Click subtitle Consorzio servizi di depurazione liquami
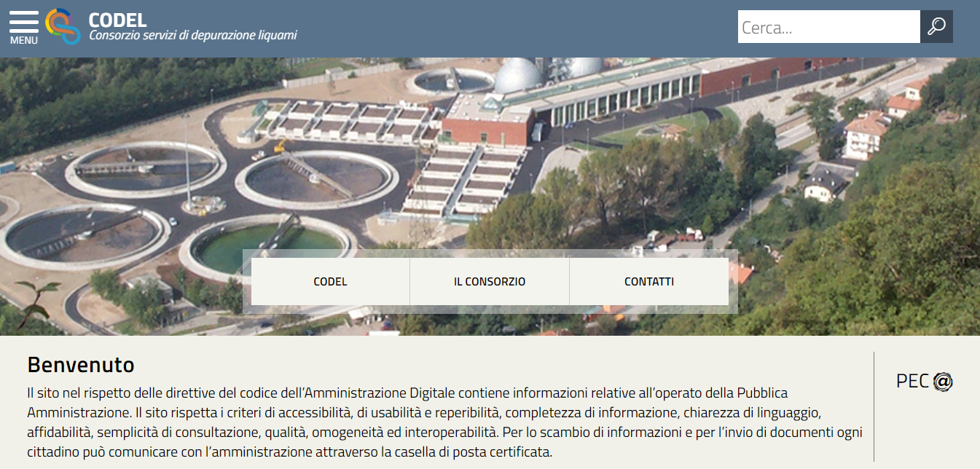The height and width of the screenshot is (469, 980). (x=193, y=35)
